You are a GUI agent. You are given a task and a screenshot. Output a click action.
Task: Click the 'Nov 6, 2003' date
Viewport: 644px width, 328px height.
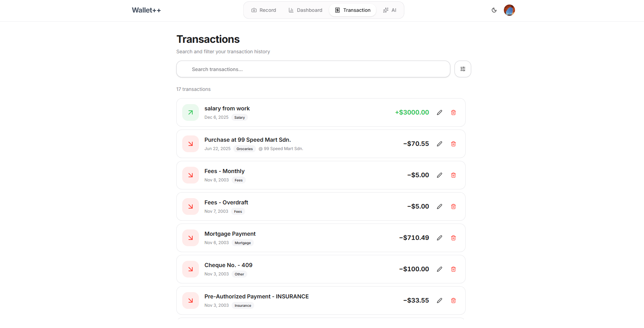(217, 243)
